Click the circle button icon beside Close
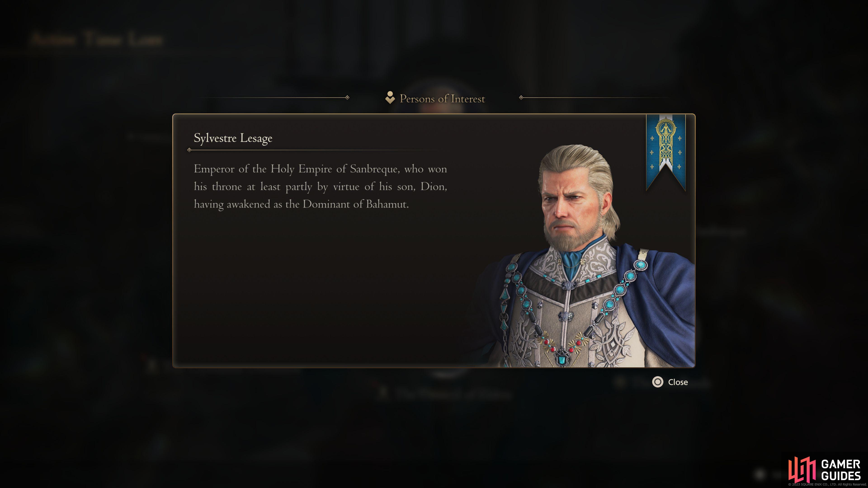This screenshot has width=868, height=488. pos(657,382)
